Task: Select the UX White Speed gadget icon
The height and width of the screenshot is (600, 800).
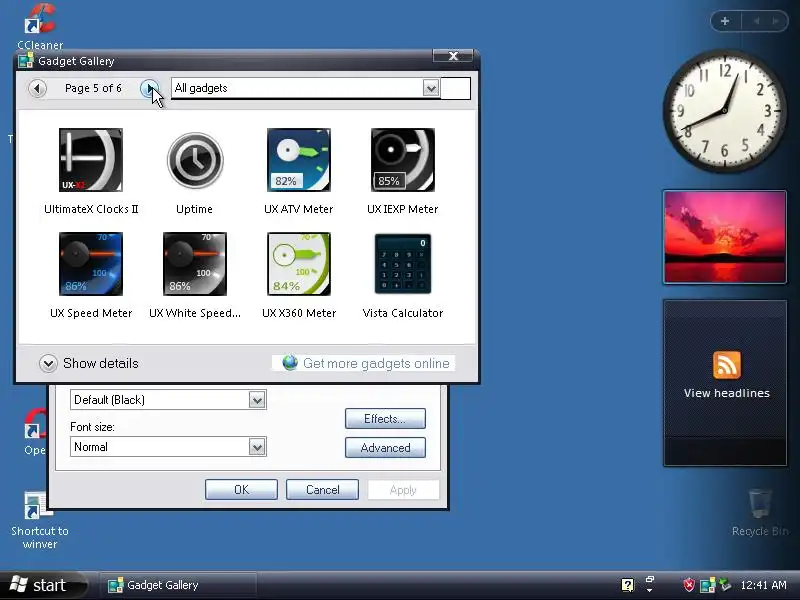Action: [195, 264]
